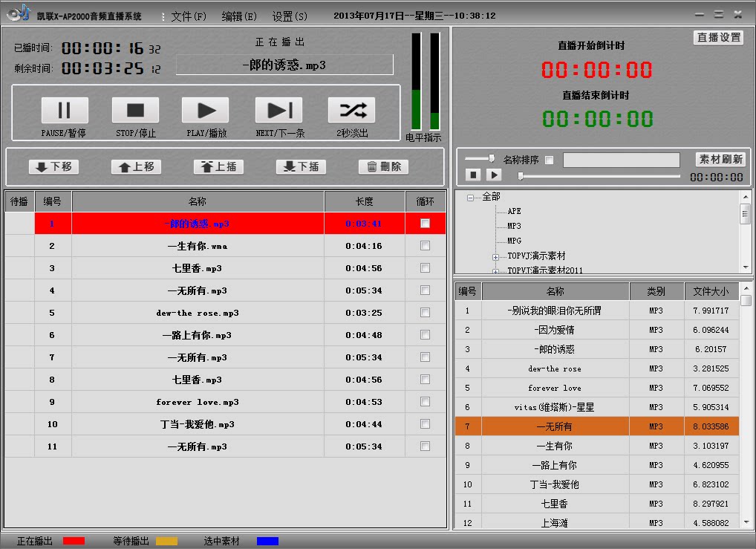This screenshot has height=549, width=756.
Task: Select playlist row 8 七里香.mp3
Action: [x=225, y=380]
